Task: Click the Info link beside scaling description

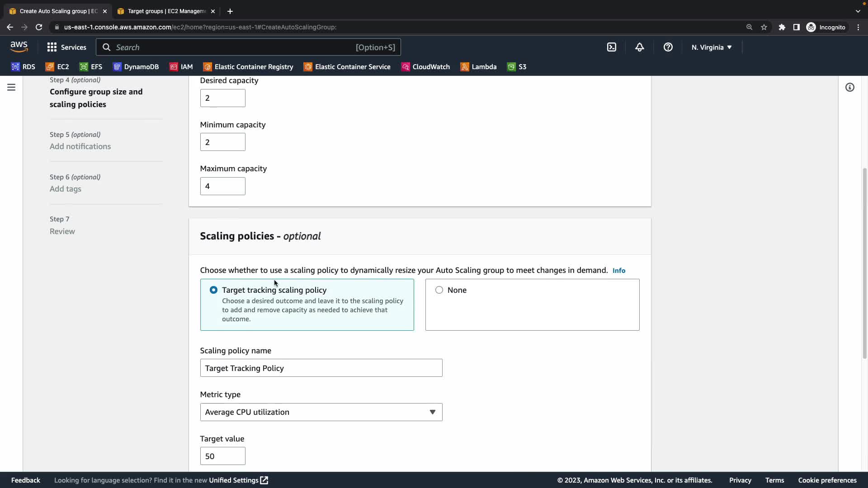Action: click(x=618, y=271)
